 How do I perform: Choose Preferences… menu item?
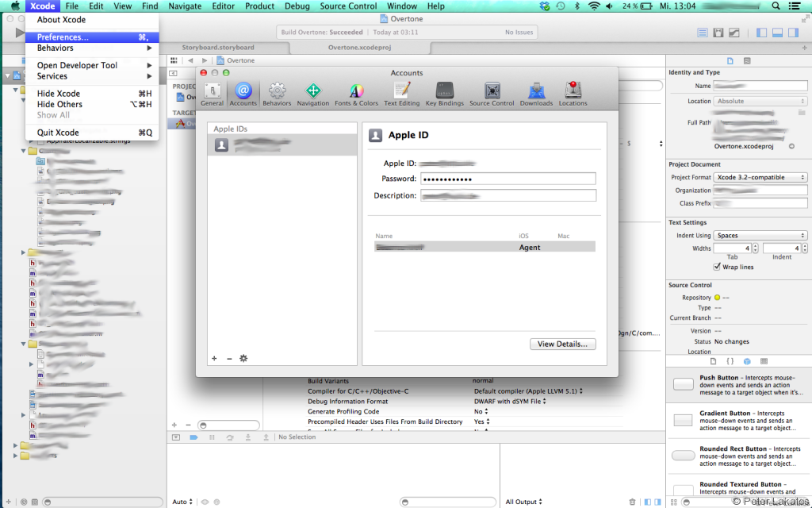[92, 37]
